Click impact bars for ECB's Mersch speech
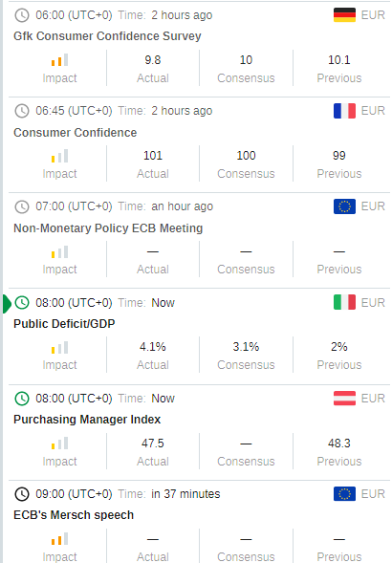 [59, 538]
